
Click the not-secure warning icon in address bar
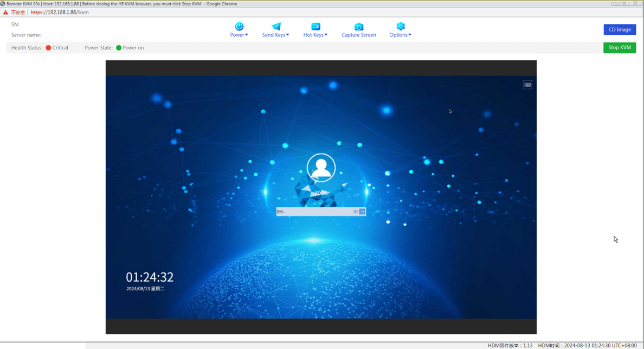[6, 12]
